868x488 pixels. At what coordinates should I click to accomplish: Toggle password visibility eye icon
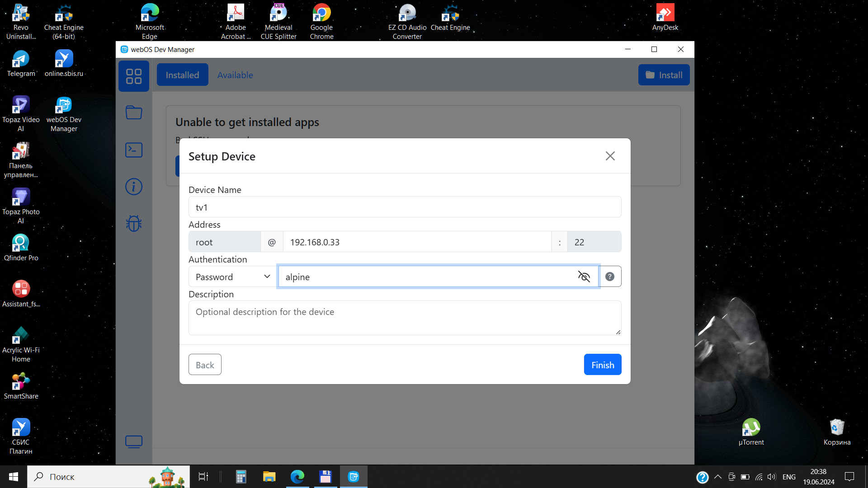pos(584,277)
